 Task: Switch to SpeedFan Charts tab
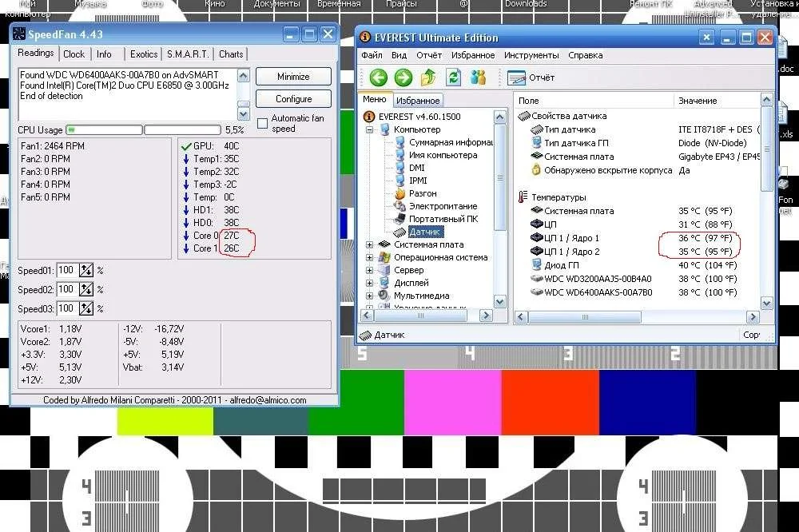[231, 54]
